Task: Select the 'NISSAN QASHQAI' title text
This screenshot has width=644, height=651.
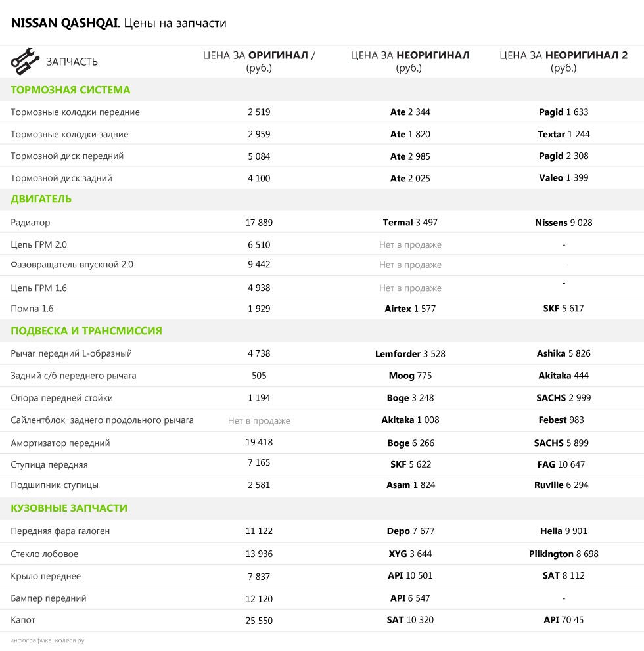Action: coord(65,23)
